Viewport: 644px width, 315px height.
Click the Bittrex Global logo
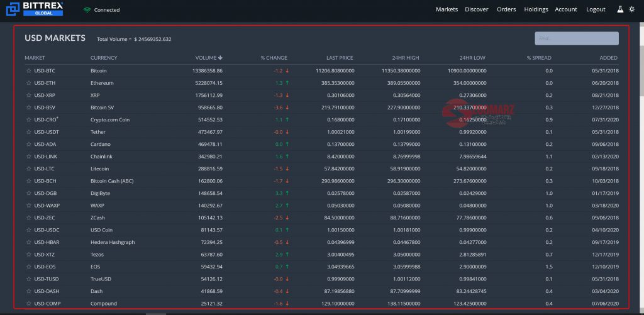click(x=35, y=9)
